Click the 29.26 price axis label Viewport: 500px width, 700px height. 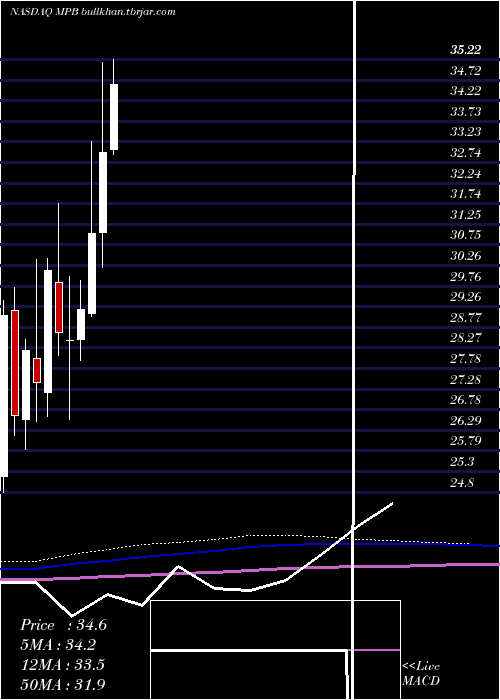(x=465, y=297)
